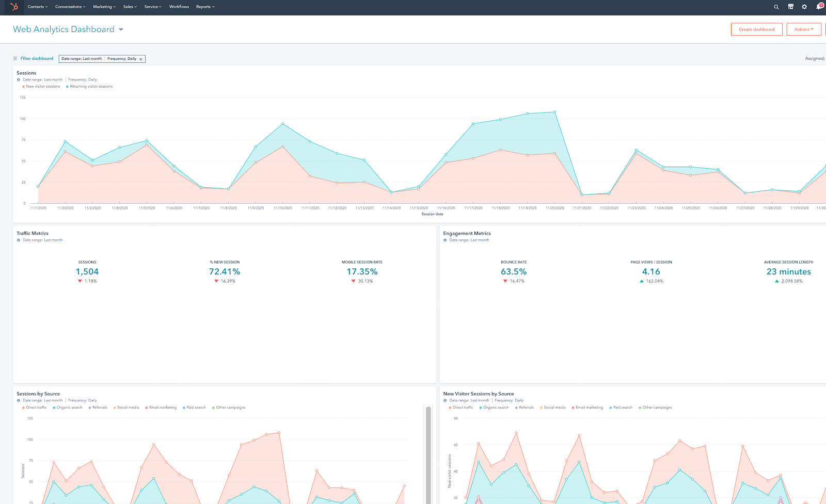Remove the date range and frequency filter chip

coord(140,59)
